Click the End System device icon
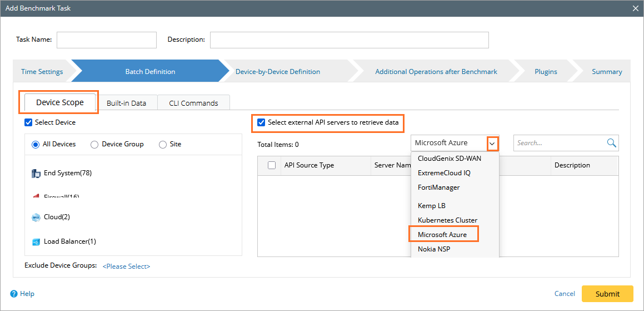Image resolution: width=644 pixels, height=311 pixels. pyautogui.click(x=36, y=174)
